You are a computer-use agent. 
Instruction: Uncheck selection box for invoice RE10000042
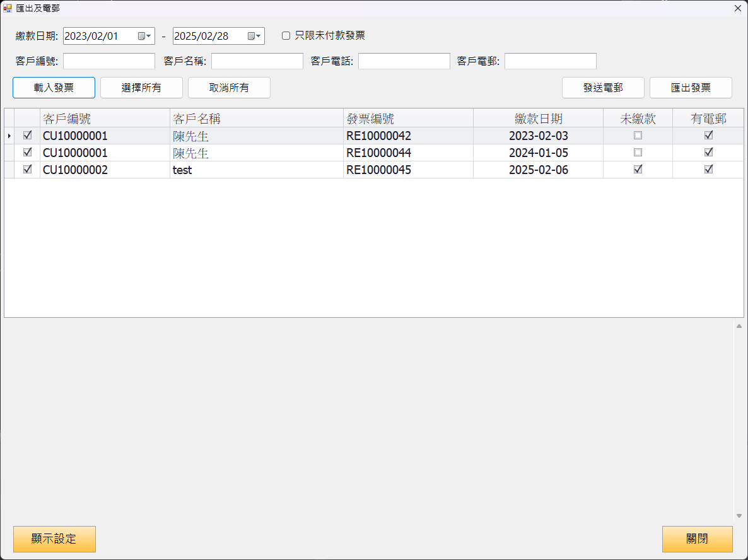[27, 136]
